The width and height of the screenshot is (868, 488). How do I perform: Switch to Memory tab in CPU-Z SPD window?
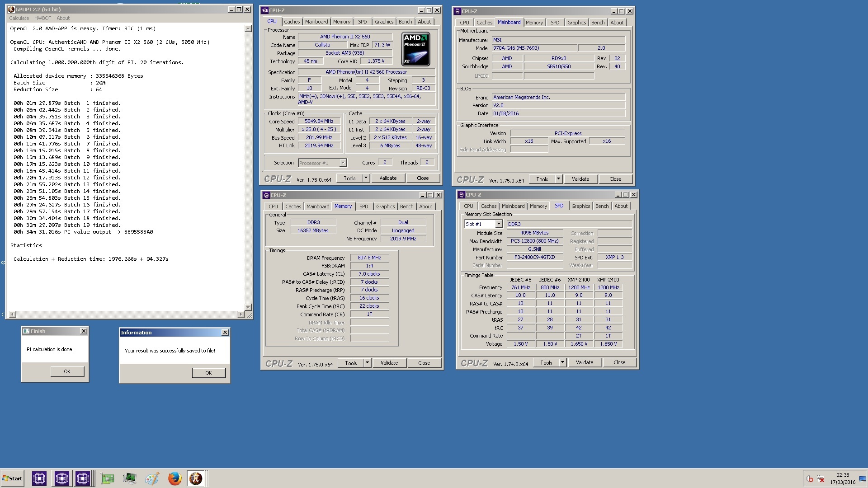[x=538, y=206]
